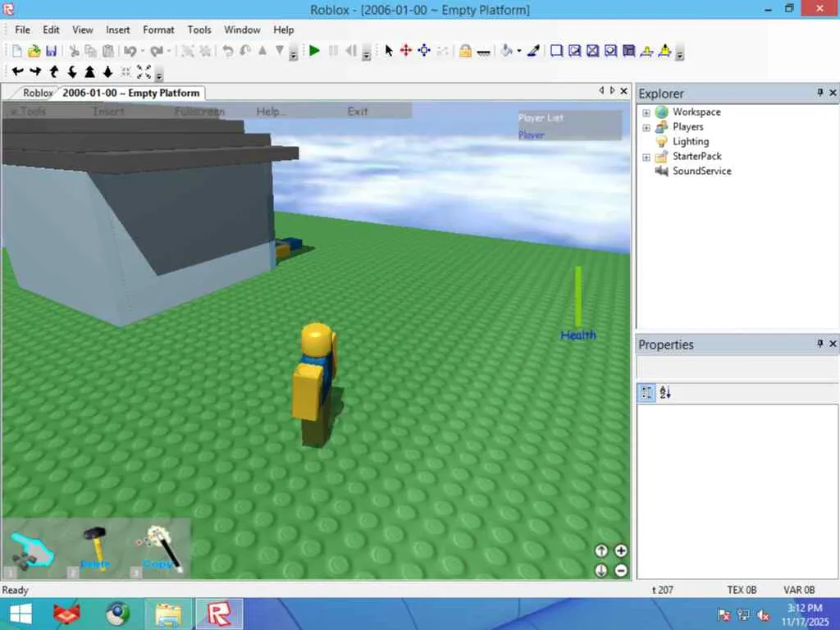Select the blue Resize tool
The height and width of the screenshot is (630, 840).
tap(424, 51)
